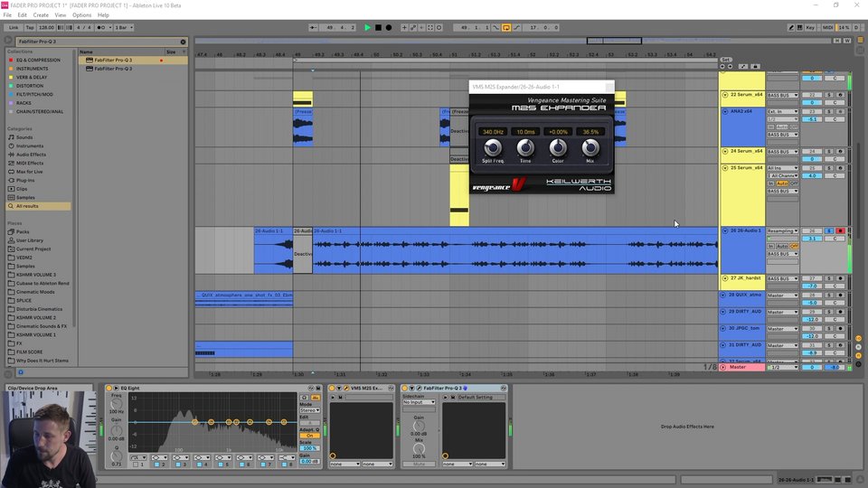
Task: Toggle the FabFilter Pro-Q 3 device activator
Action: 405,389
